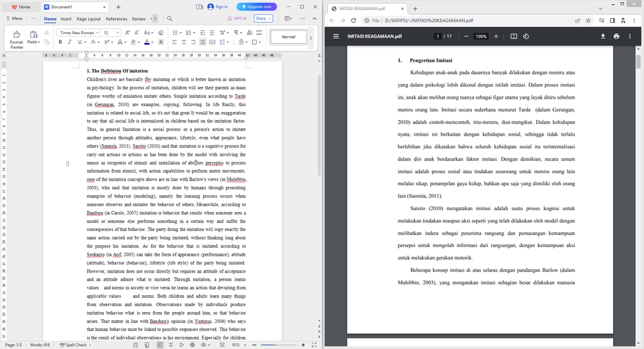Expand the Paste options dropdown
The width and height of the screenshot is (644, 349).
(39, 42)
